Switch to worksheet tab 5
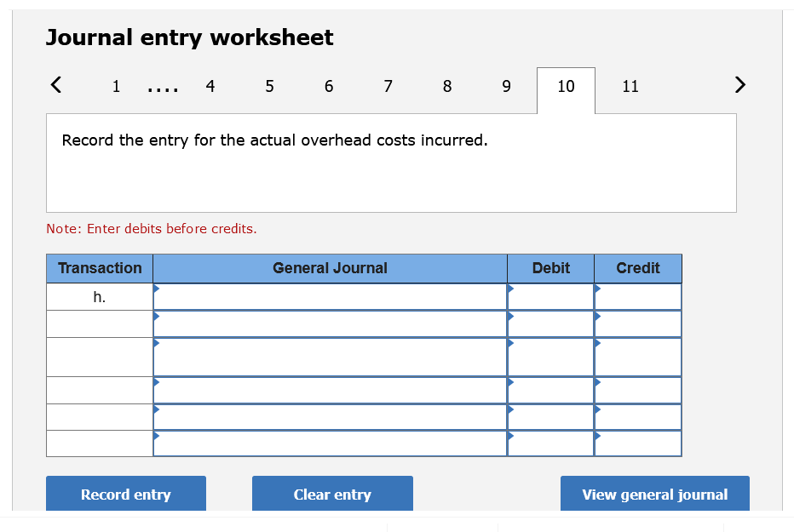 (x=269, y=87)
